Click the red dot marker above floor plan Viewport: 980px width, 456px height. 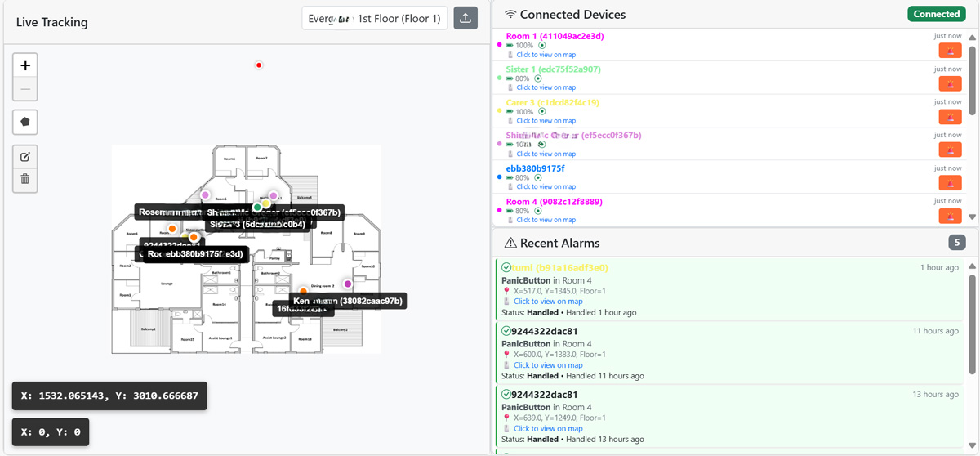point(259,65)
